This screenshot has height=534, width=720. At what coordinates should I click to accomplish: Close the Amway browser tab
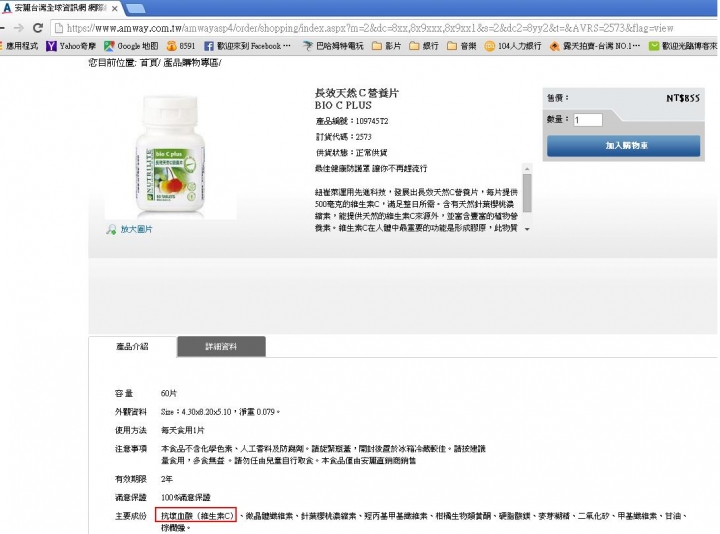(114, 8)
